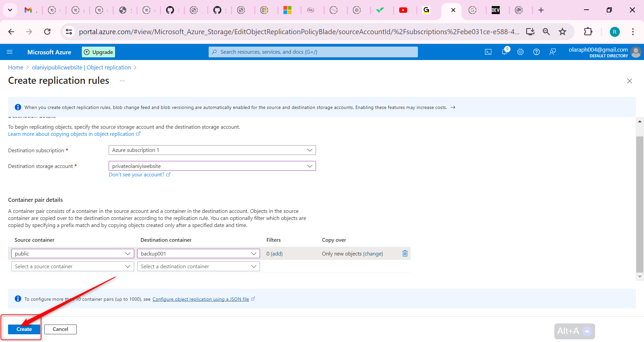Viewport: 644px width, 342px height.
Task: Click the Upgrade button in the Azure header
Action: (99, 52)
